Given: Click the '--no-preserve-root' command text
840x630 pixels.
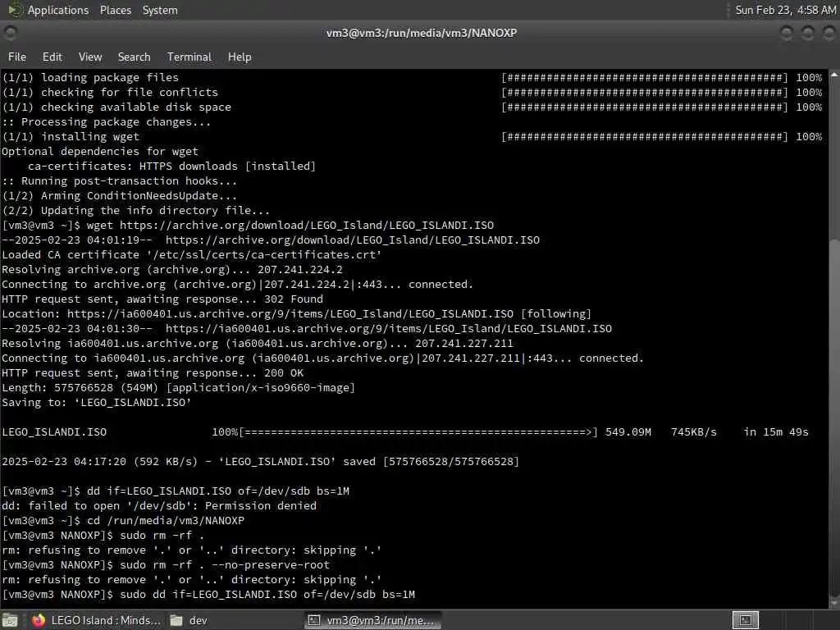Looking at the screenshot, I should point(270,564).
